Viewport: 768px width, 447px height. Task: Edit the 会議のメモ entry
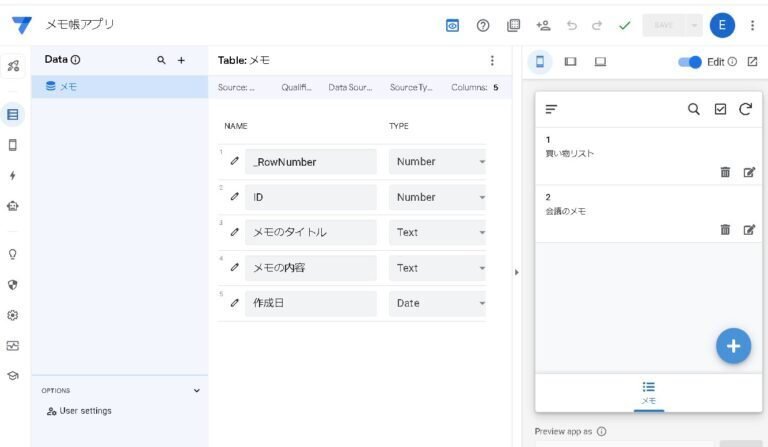(x=749, y=229)
